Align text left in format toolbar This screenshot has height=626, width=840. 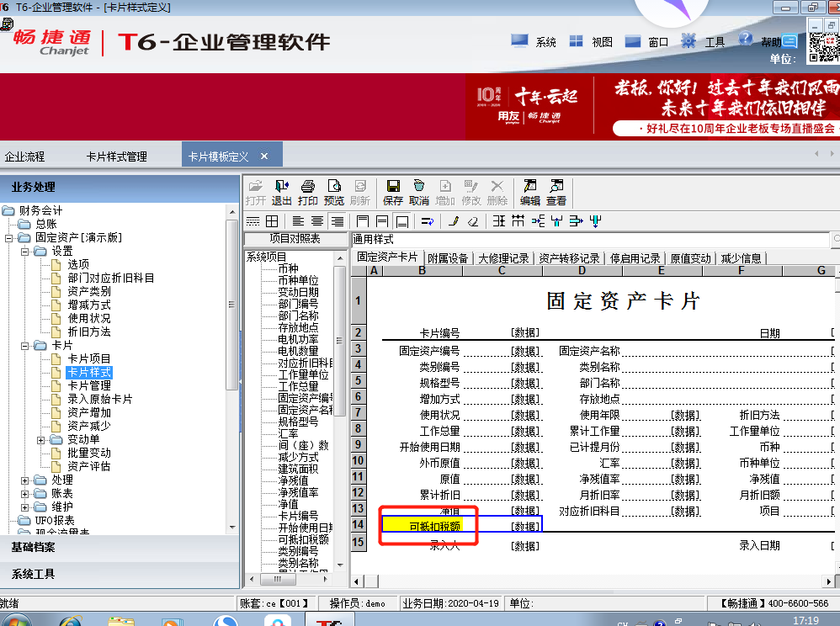click(x=298, y=221)
